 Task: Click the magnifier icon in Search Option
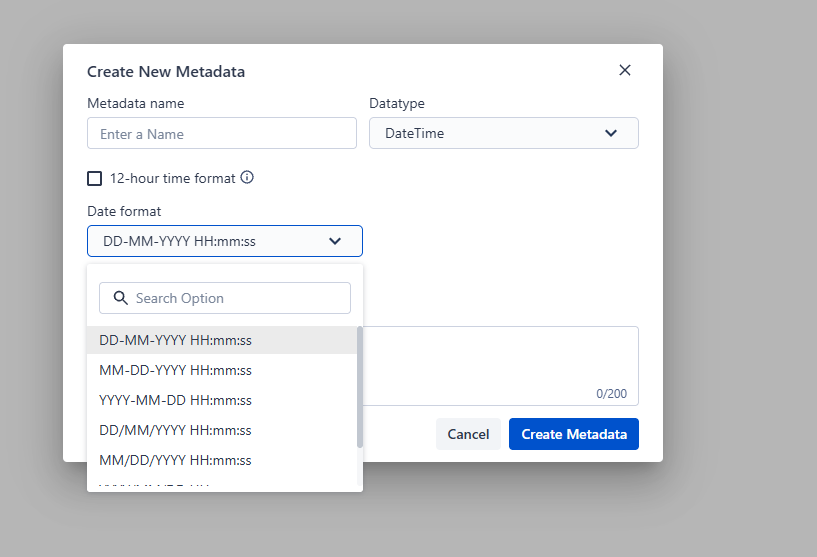pos(120,298)
